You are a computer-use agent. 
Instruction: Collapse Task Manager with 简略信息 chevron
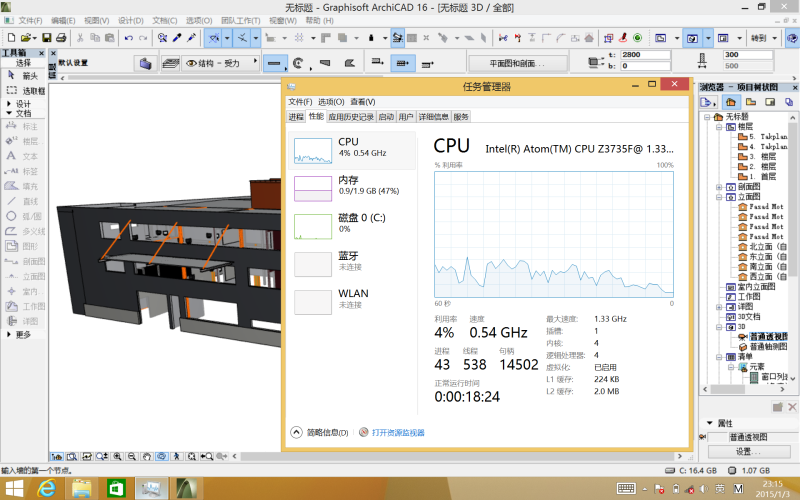(x=297, y=432)
